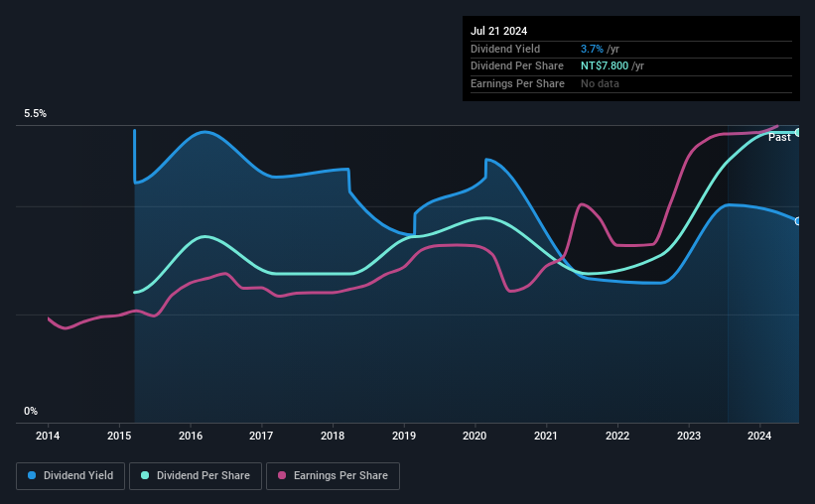Click the 2014 x-axis label
The image size is (815, 504).
click(x=48, y=436)
